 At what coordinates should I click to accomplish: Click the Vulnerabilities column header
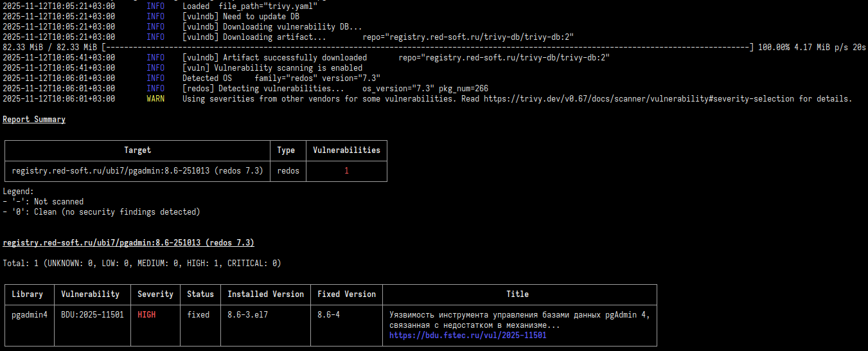346,150
